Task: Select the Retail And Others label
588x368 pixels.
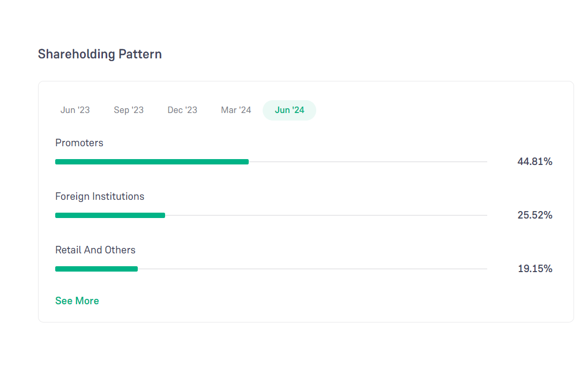Action: 95,250
